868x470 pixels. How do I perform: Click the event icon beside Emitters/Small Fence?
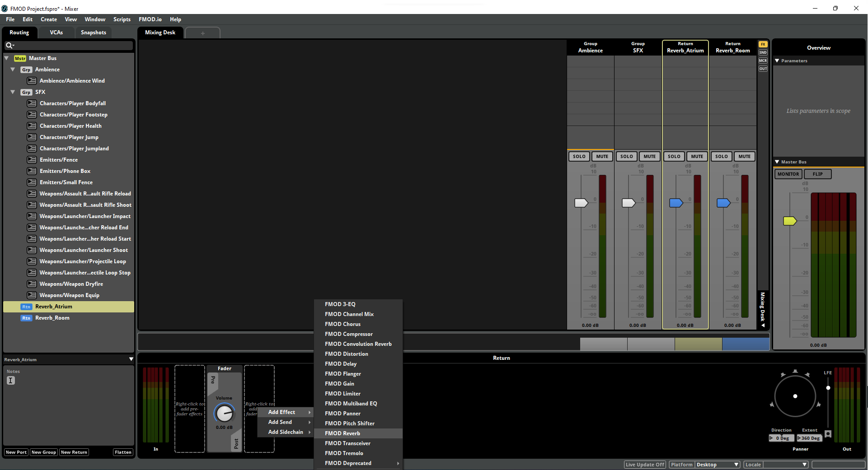click(32, 182)
